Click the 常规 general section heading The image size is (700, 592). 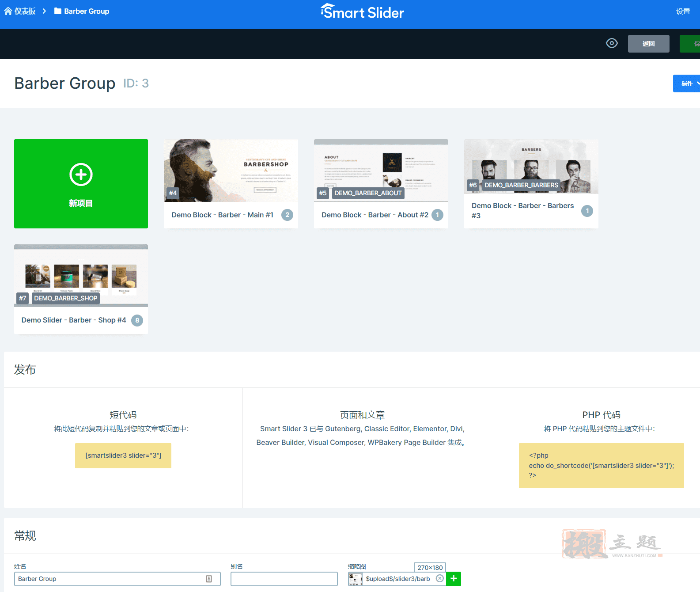[x=25, y=535]
